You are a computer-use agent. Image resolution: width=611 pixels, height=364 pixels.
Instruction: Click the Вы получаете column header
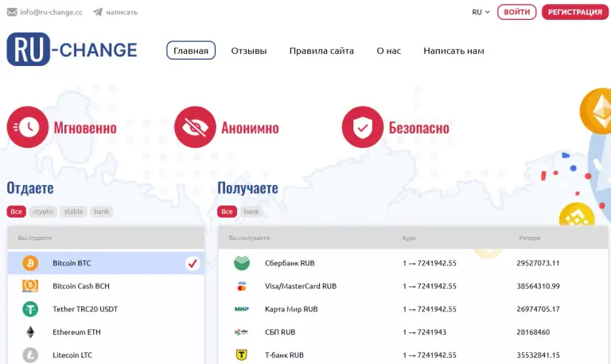[249, 238]
